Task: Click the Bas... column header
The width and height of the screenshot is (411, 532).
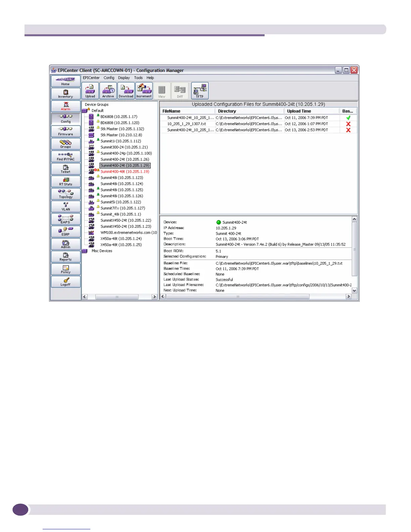Action: click(348, 111)
